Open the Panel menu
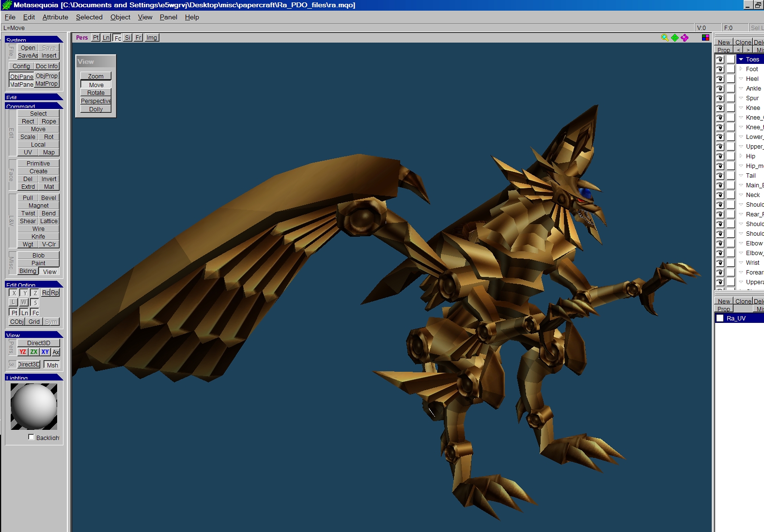Image resolution: width=764 pixels, height=532 pixels. pyautogui.click(x=168, y=17)
